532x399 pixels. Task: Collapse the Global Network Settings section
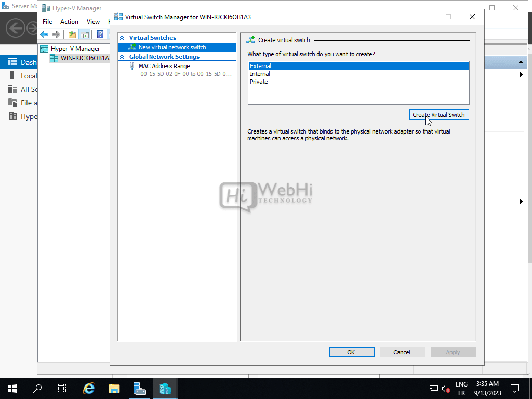pos(122,57)
